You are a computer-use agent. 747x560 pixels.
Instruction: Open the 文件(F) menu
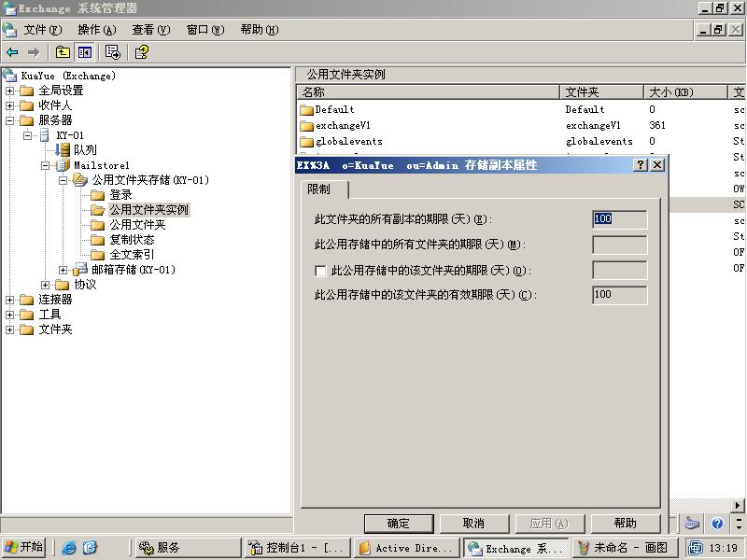pos(43,30)
